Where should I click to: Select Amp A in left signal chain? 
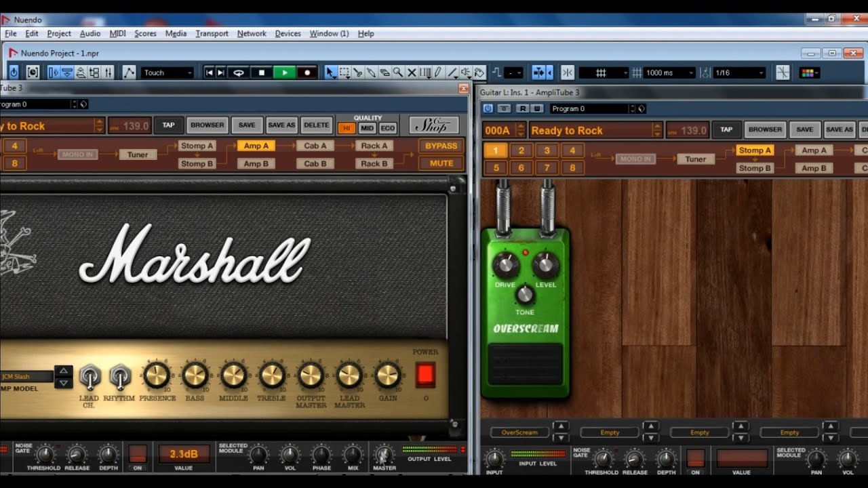[256, 146]
